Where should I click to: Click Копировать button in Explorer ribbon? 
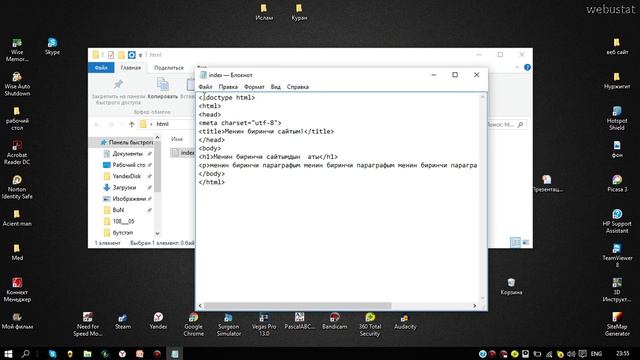tap(163, 89)
